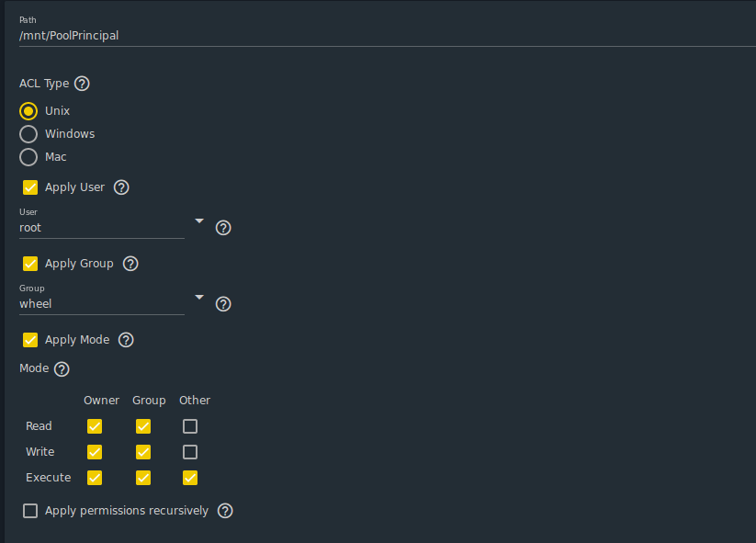Open help icon next to ACL Type

coord(82,84)
